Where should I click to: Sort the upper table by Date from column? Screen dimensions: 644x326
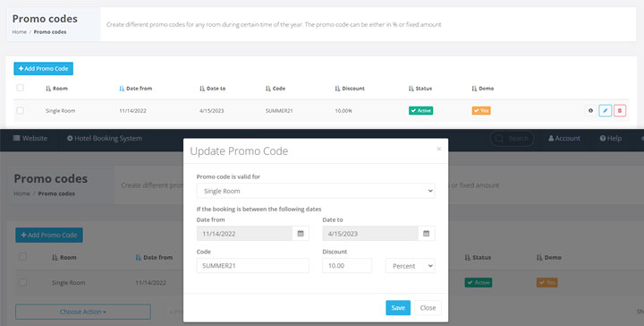click(x=136, y=89)
